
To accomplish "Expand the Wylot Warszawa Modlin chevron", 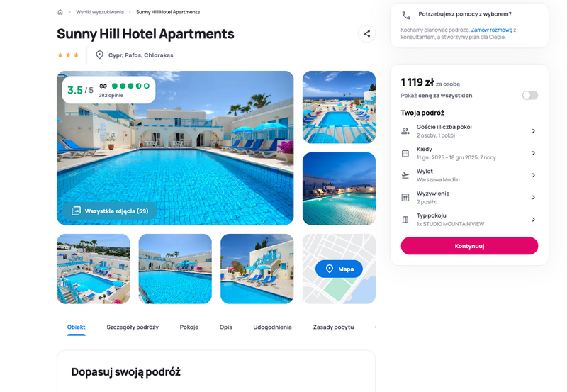I will pos(534,175).
